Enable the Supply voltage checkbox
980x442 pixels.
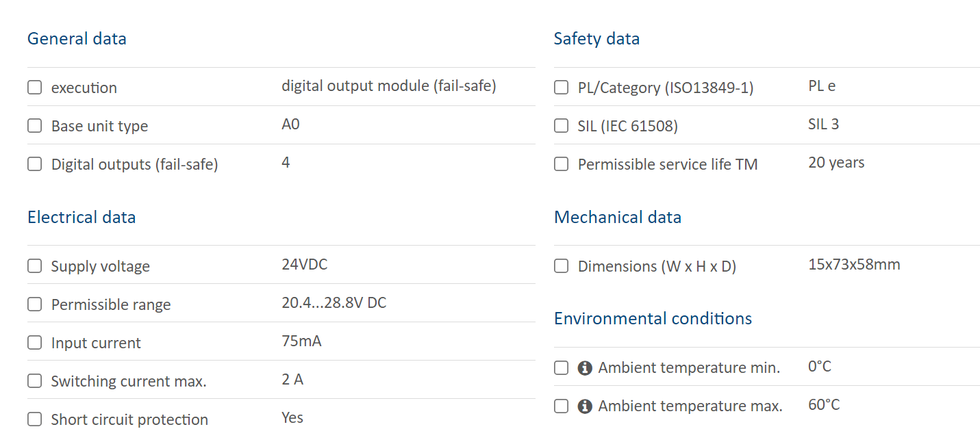[35, 266]
